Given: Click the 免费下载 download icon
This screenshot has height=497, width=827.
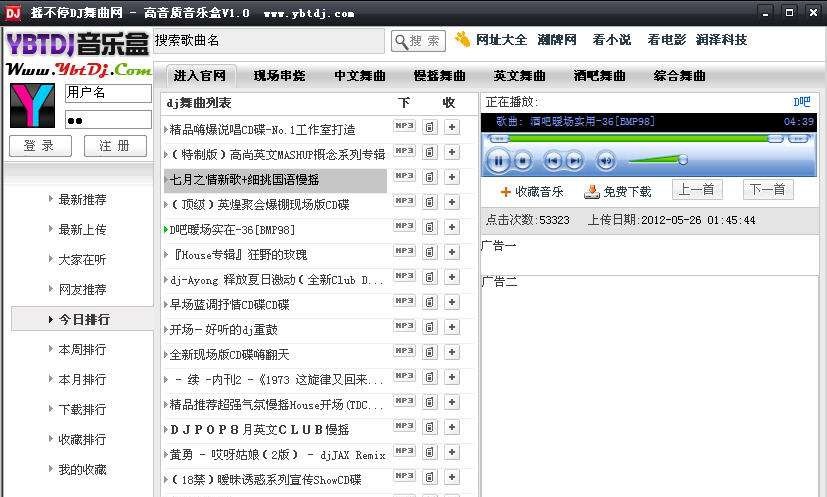Looking at the screenshot, I should 592,192.
